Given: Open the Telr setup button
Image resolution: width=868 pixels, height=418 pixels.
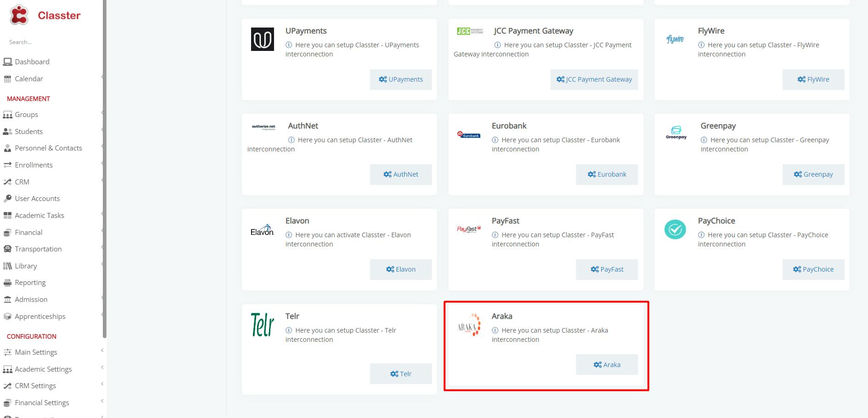Looking at the screenshot, I should (x=401, y=374).
